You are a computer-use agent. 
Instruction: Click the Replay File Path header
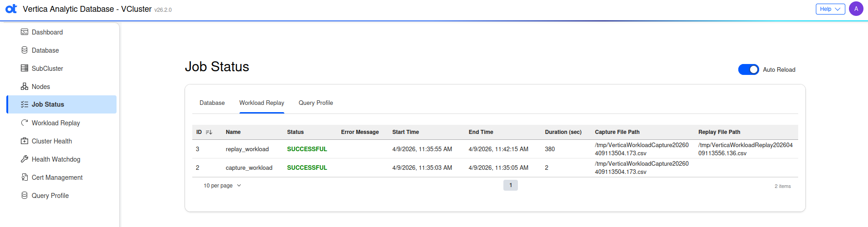719,132
